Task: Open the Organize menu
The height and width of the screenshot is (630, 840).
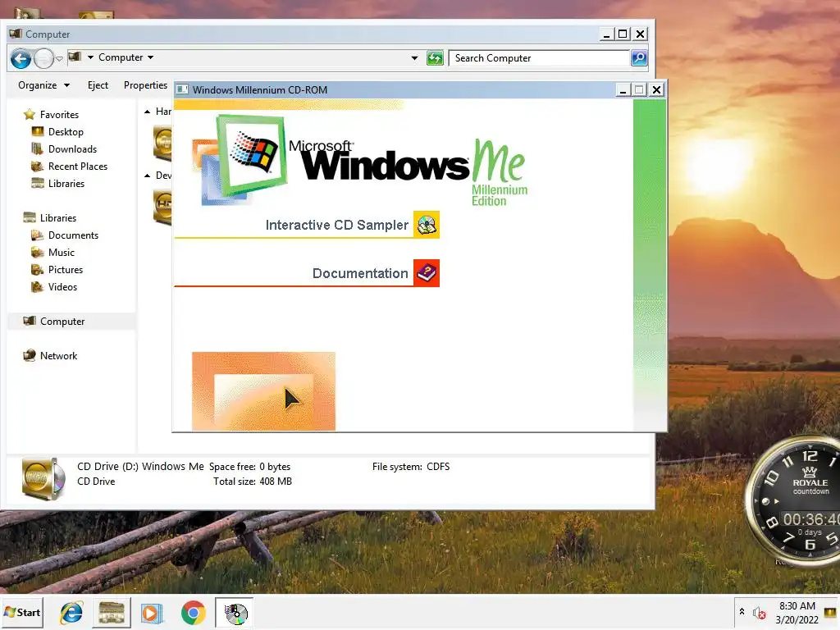Action: point(44,85)
